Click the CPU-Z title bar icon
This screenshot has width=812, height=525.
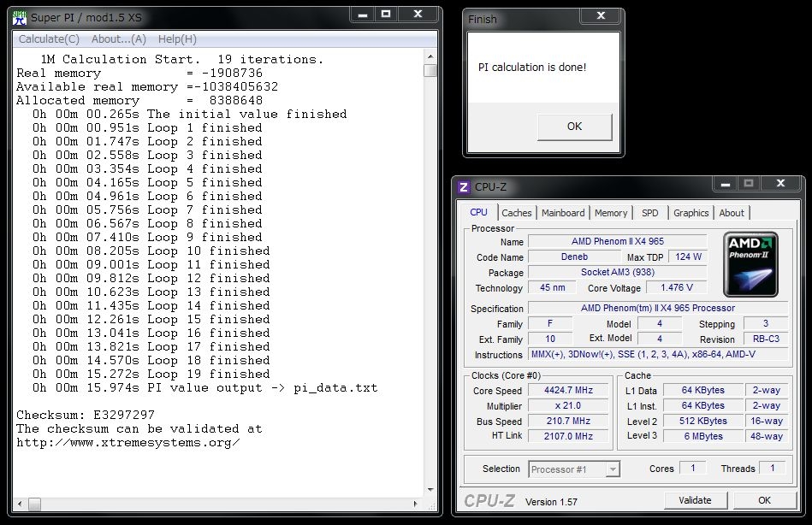(464, 187)
